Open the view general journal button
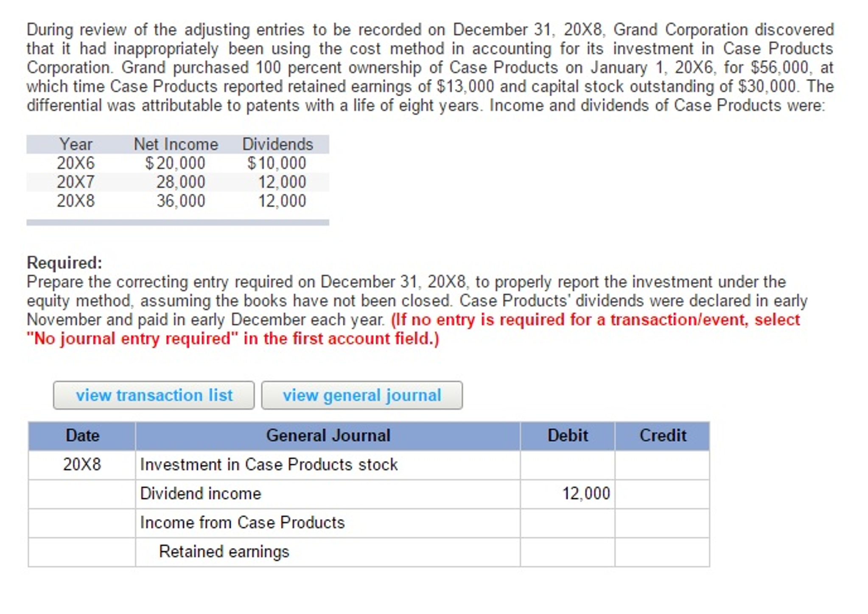The height and width of the screenshot is (614, 868). 361,395
